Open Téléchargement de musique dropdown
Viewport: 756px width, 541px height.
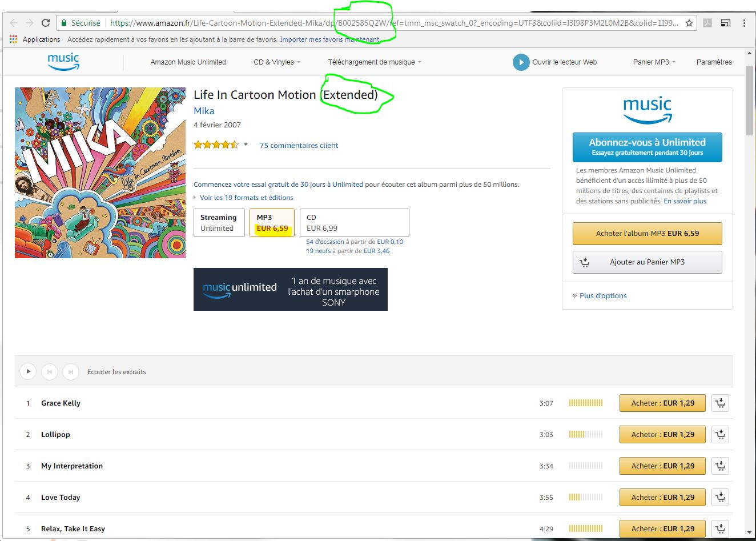[x=375, y=62]
